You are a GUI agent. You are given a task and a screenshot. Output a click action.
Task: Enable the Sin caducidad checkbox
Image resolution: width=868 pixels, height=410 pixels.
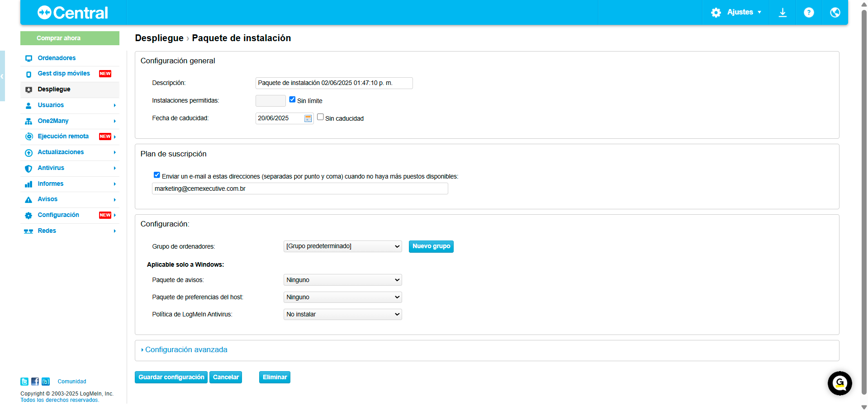point(320,117)
